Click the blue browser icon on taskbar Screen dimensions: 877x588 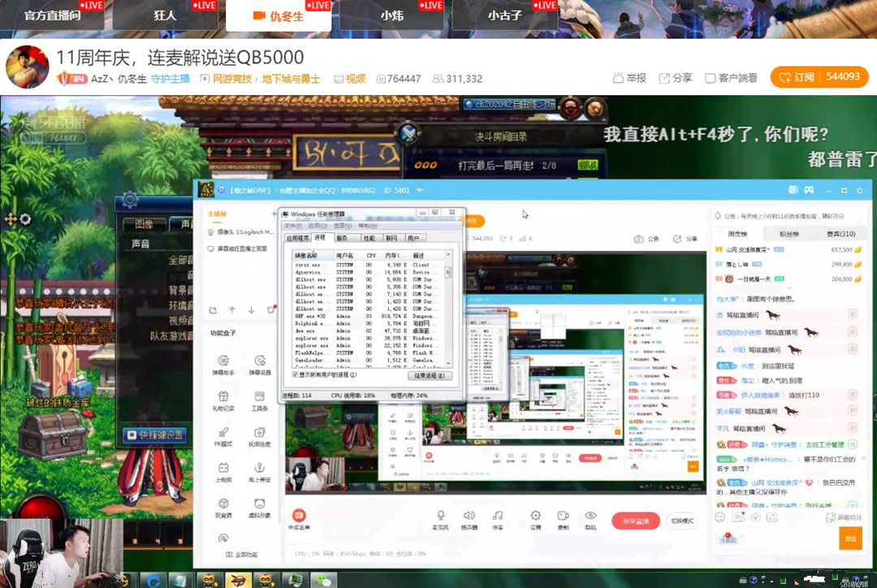coord(153,581)
